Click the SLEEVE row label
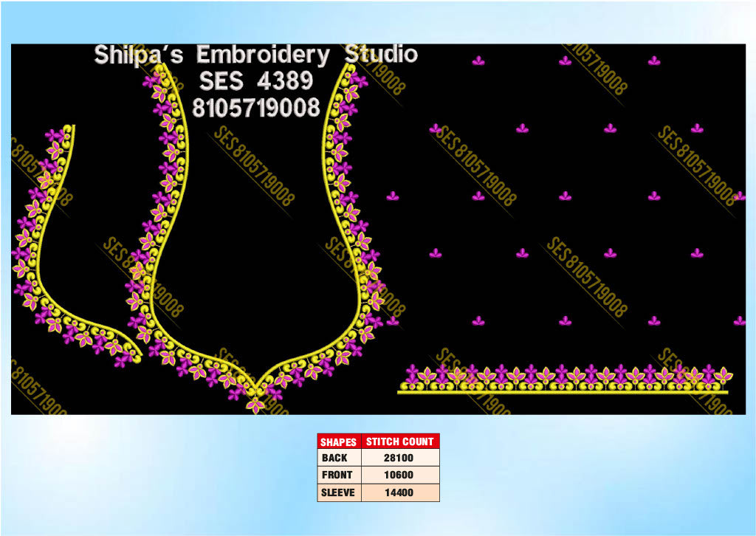Screen dimensions: 756x536 point(338,492)
